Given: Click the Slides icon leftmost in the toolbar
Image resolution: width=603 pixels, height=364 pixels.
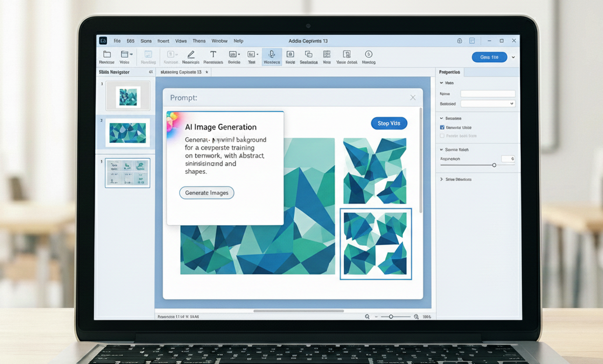Looking at the screenshot, I should click(x=107, y=55).
